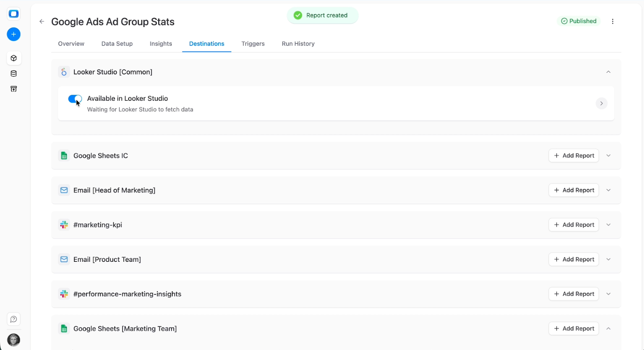Open your user avatar at bottom left

click(x=13, y=340)
